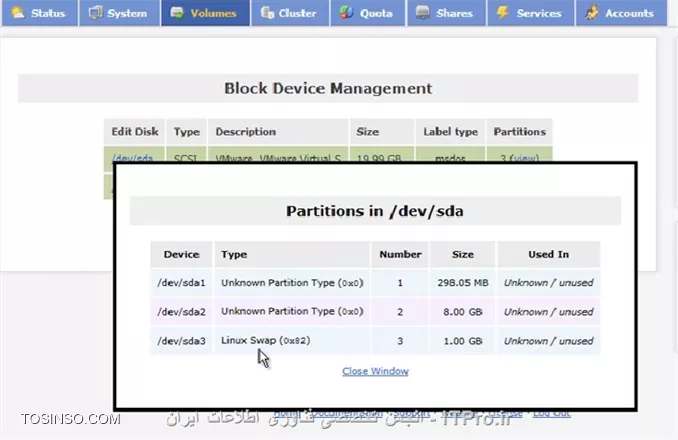The height and width of the screenshot is (440, 678).
Task: Click the Label type column header
Action: [450, 131]
